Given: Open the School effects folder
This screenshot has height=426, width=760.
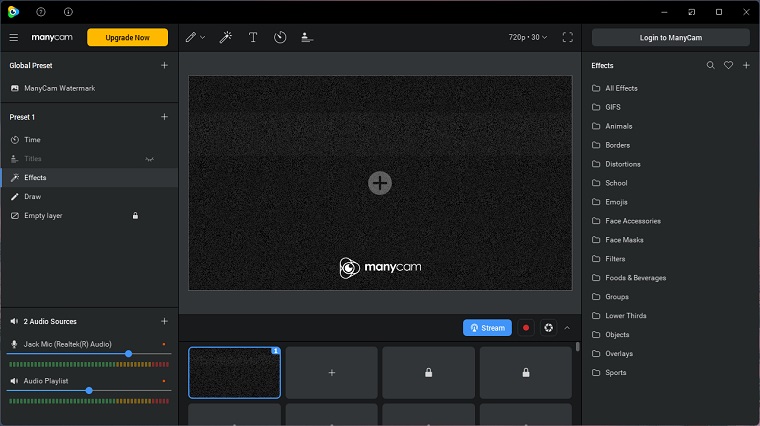Looking at the screenshot, I should [x=610, y=183].
